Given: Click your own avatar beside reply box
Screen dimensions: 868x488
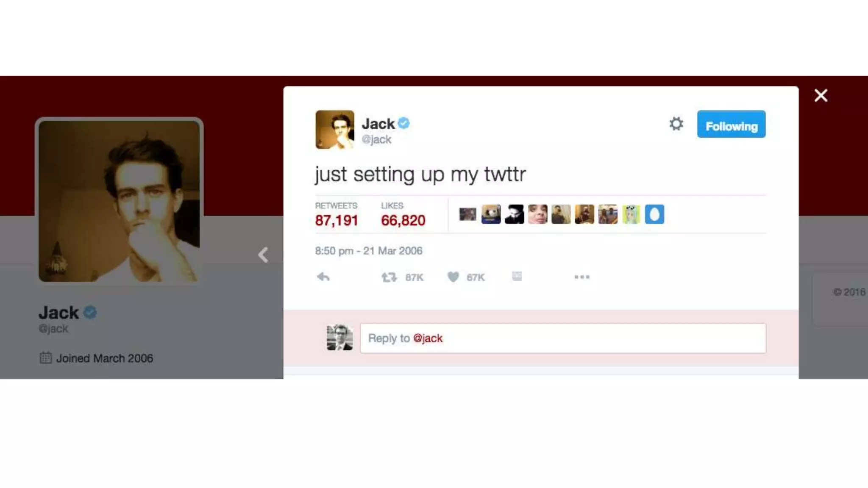Looking at the screenshot, I should tap(339, 337).
